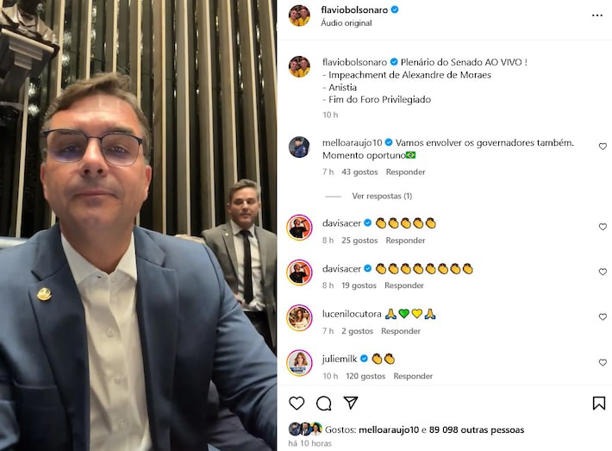Open juliemilk's profile avatar
The image size is (612, 451).
click(x=299, y=363)
